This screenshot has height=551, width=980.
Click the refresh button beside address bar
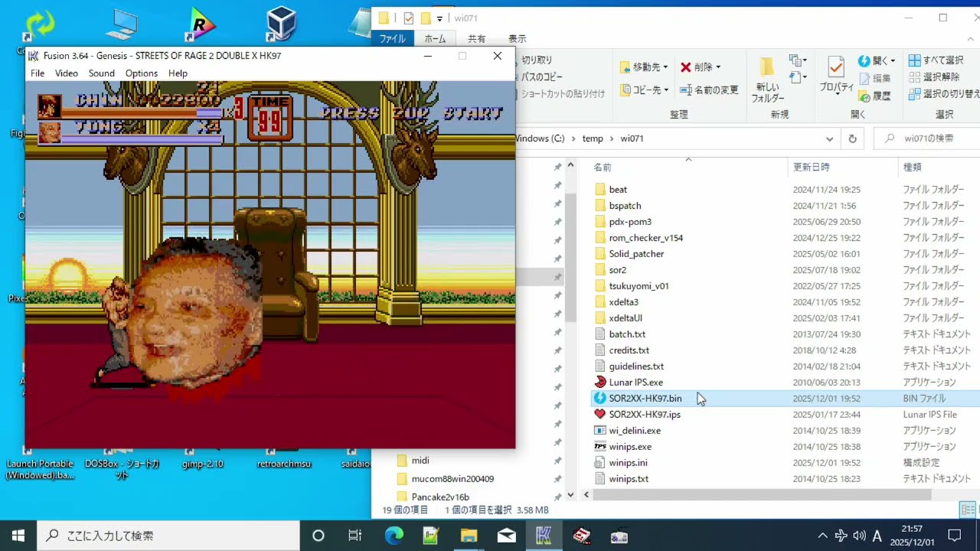point(852,139)
